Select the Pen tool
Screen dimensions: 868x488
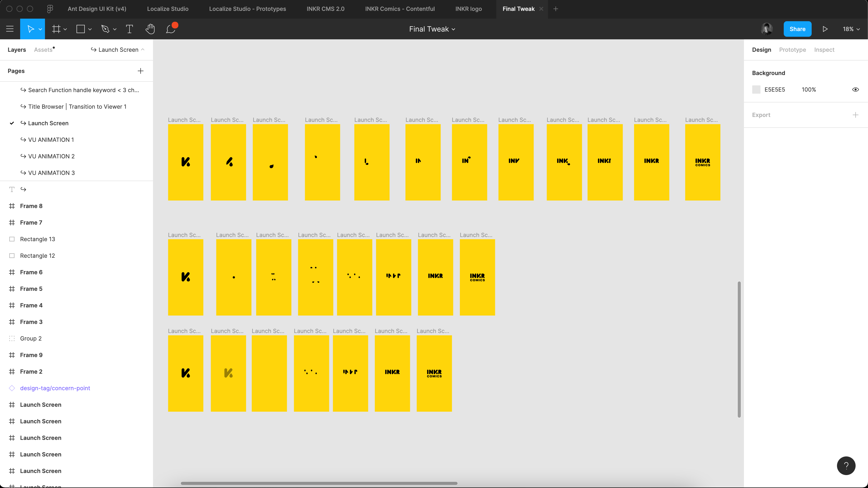(105, 29)
